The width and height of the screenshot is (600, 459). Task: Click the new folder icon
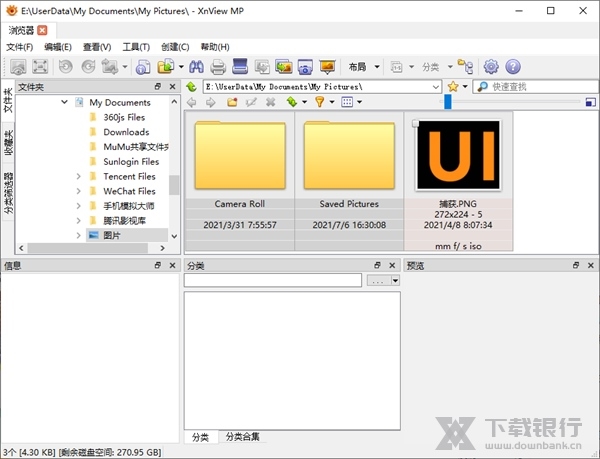[232, 102]
